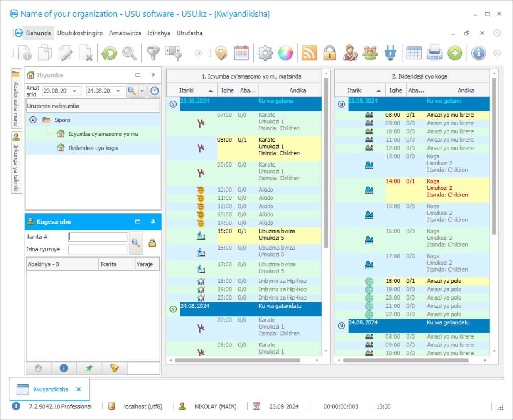
Task: Click the clock icon in Ibyumba panel
Action: 155,91
